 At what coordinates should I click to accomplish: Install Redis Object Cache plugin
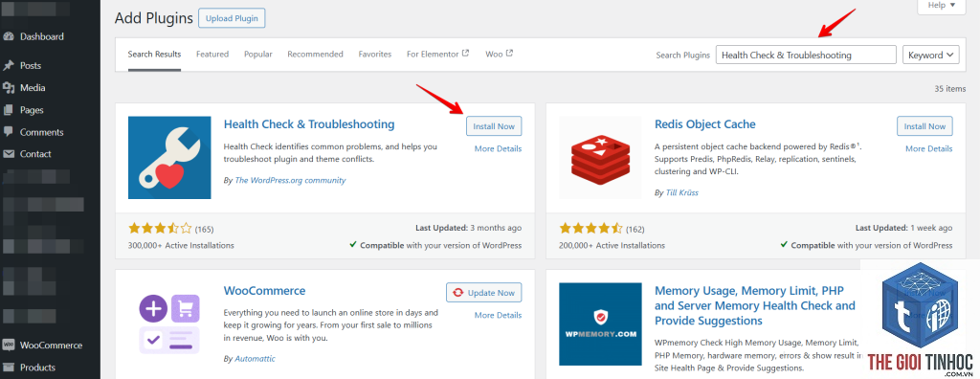924,126
